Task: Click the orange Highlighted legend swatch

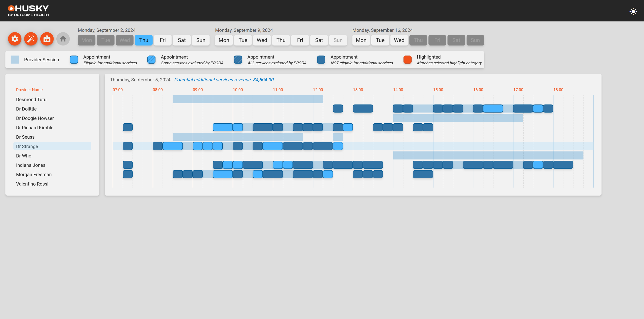Action: (407, 60)
